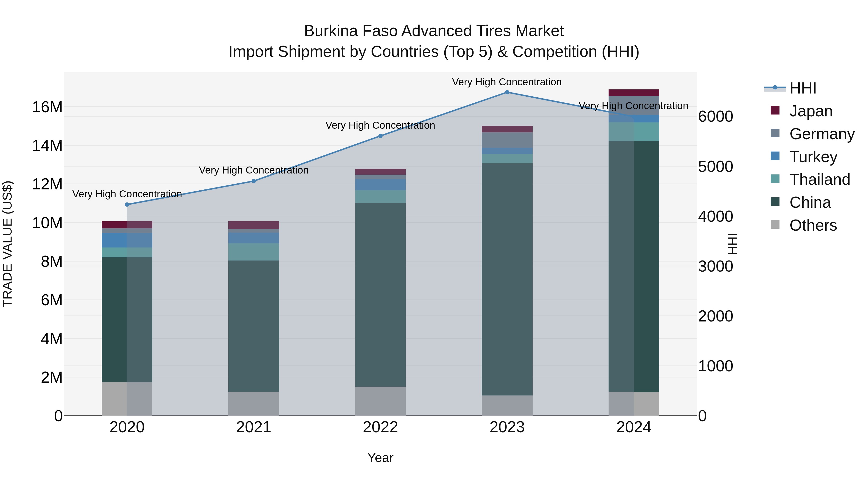Click the 10M trade value tick

click(47, 223)
